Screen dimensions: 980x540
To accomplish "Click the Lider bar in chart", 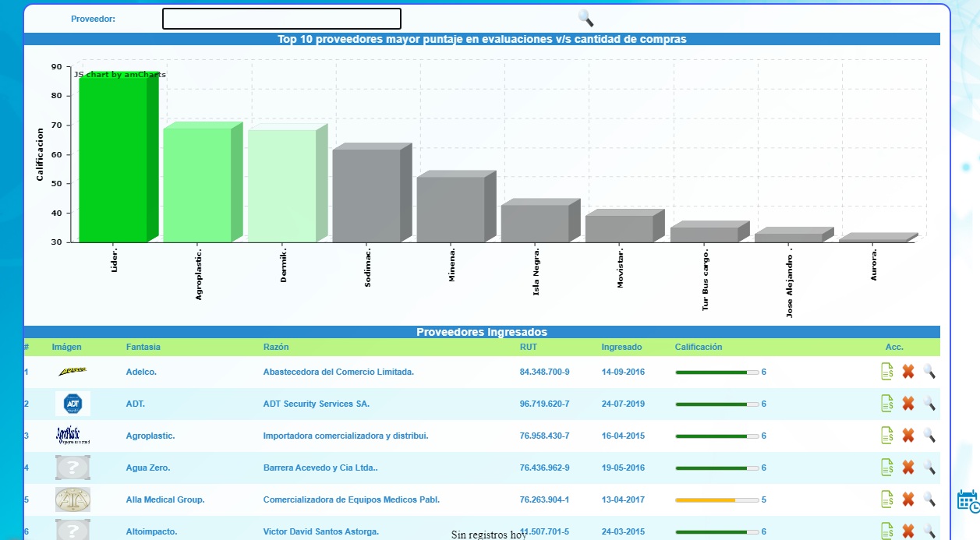I will [113, 160].
